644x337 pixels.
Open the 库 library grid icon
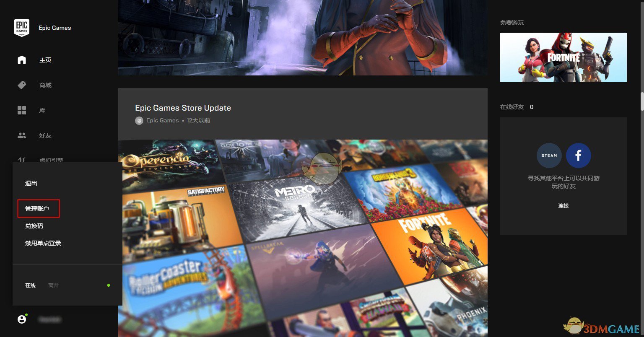tap(22, 110)
